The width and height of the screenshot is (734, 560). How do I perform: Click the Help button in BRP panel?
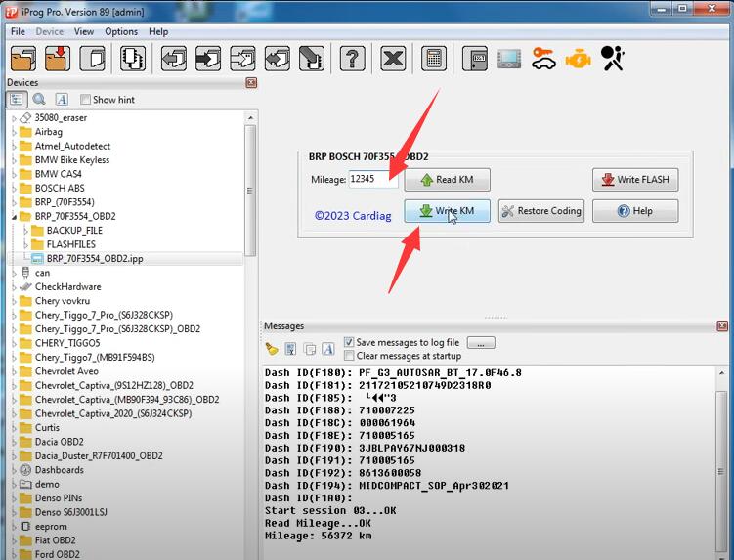tap(635, 211)
